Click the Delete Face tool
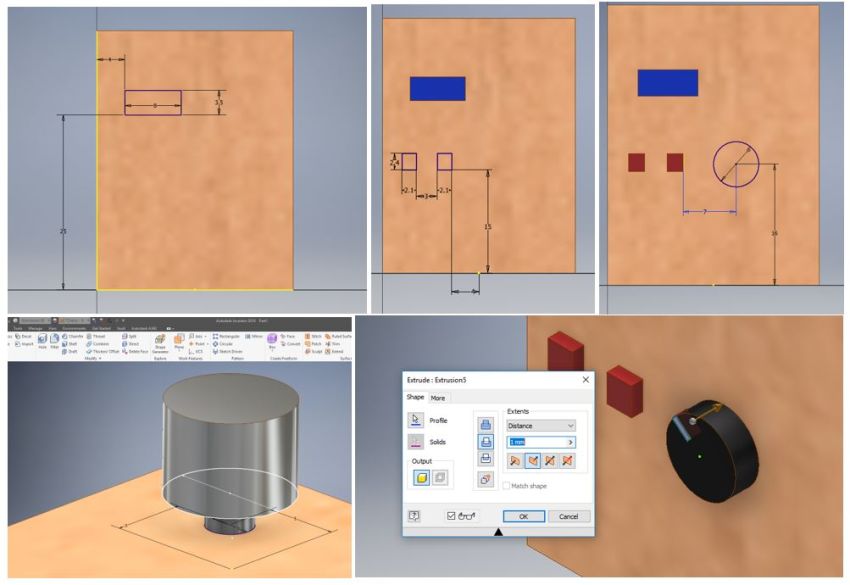The width and height of the screenshot is (850, 585). point(135,351)
